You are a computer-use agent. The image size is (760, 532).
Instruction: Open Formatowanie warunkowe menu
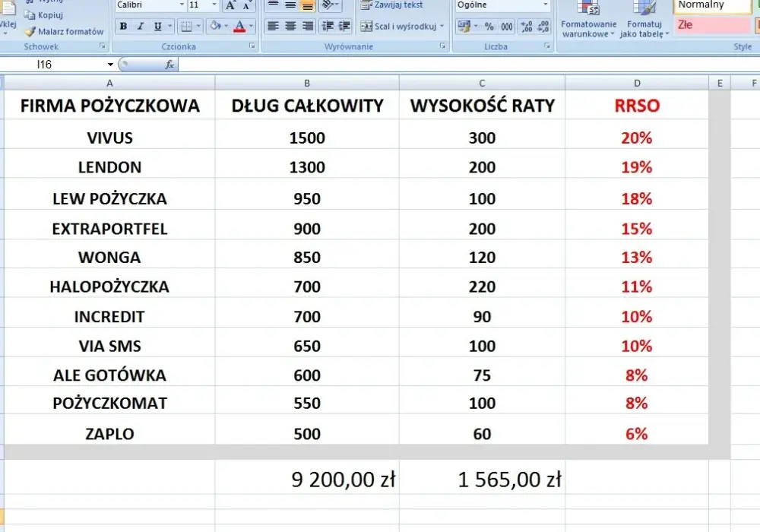588,20
